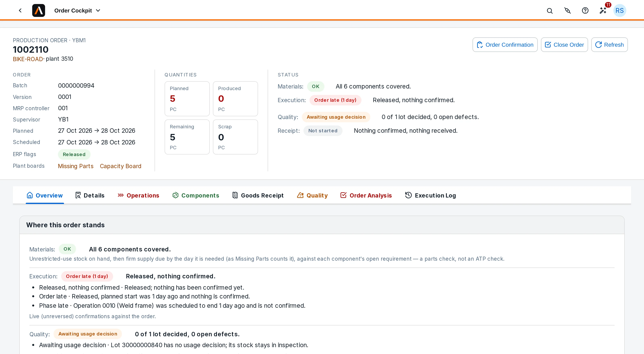Screen dimensions: 644x354
Task: Open the Order Analysis tab
Action: click(x=366, y=195)
